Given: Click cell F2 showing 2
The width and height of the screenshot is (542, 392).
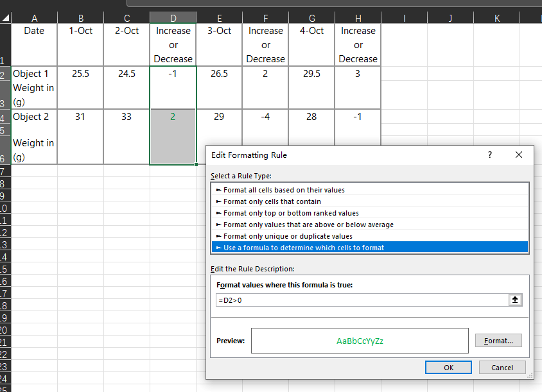Looking at the screenshot, I should tap(265, 87).
